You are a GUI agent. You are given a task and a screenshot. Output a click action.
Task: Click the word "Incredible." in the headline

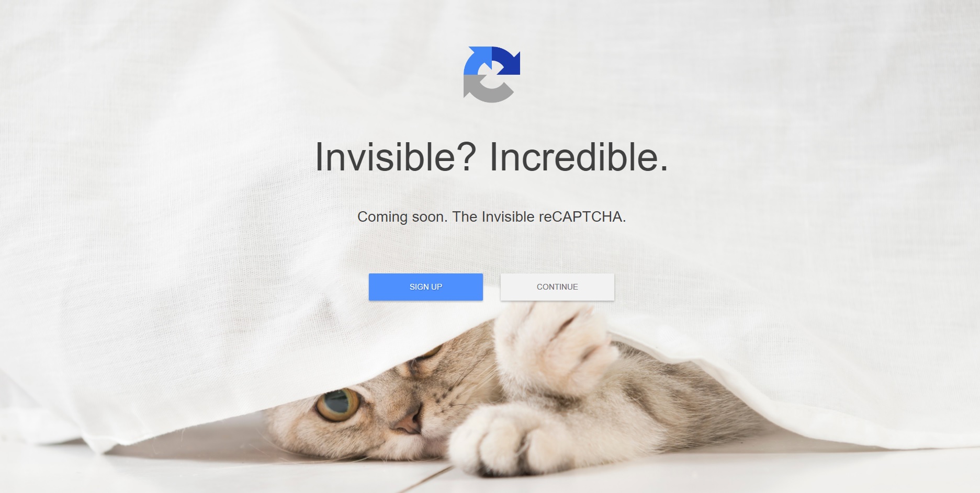click(579, 157)
